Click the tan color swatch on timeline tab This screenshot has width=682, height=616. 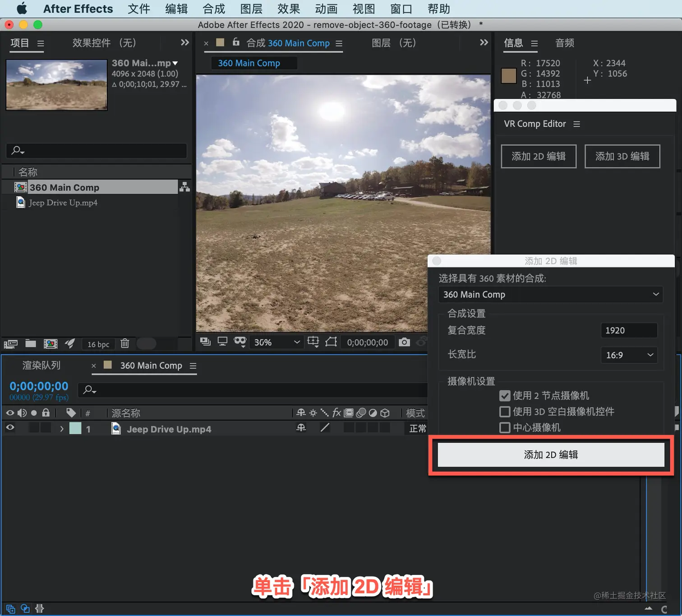pos(108,365)
